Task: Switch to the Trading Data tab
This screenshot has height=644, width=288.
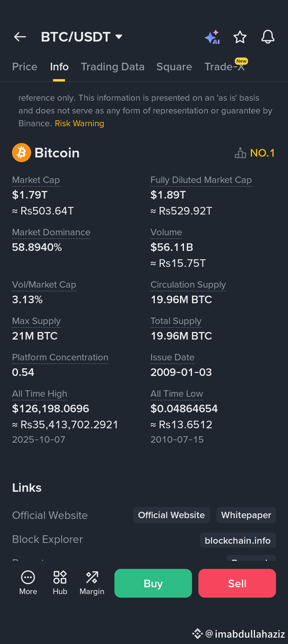Action: pos(113,67)
